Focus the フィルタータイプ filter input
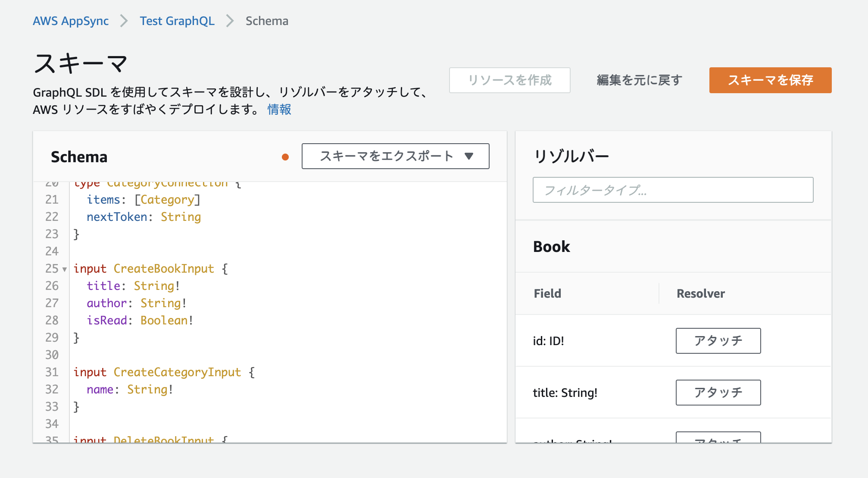The image size is (868, 478). (x=673, y=190)
